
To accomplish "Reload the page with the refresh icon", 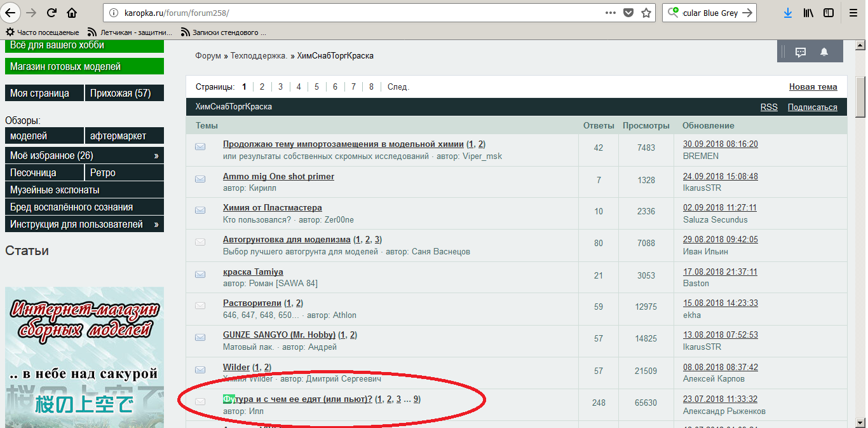I will 52,13.
